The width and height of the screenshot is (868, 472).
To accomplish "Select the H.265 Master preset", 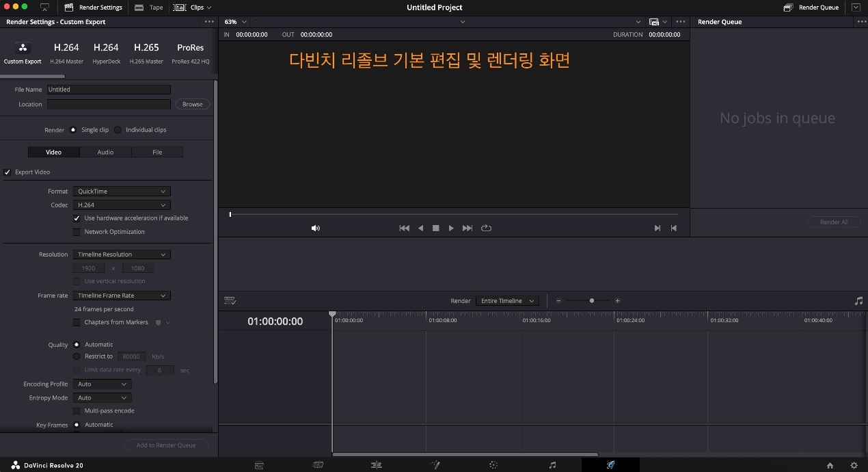I will click(x=146, y=53).
